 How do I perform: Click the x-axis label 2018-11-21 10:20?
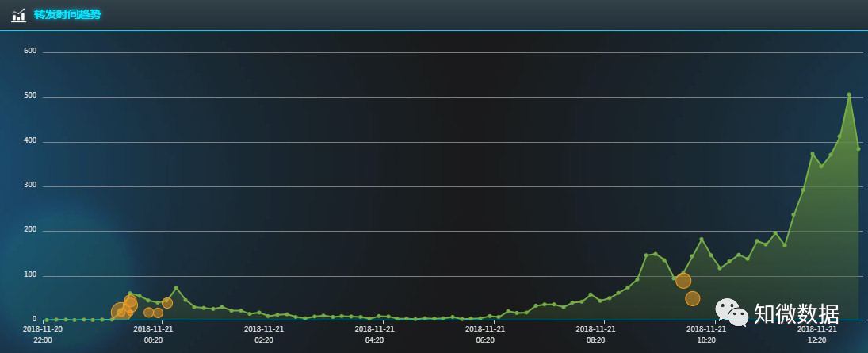(707, 334)
